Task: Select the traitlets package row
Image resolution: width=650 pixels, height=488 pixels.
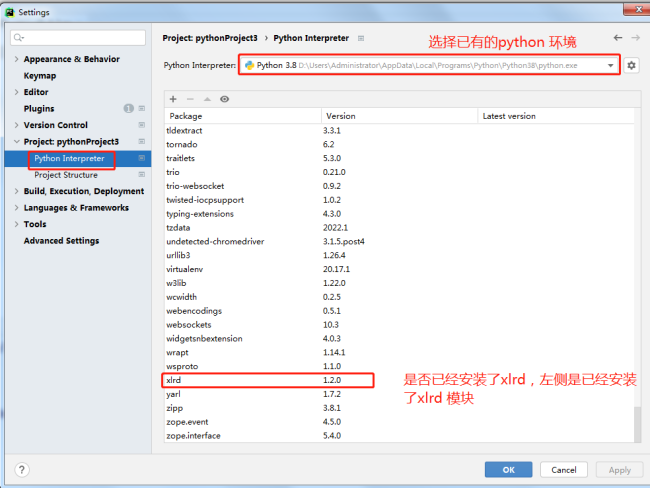Action: click(x=399, y=158)
